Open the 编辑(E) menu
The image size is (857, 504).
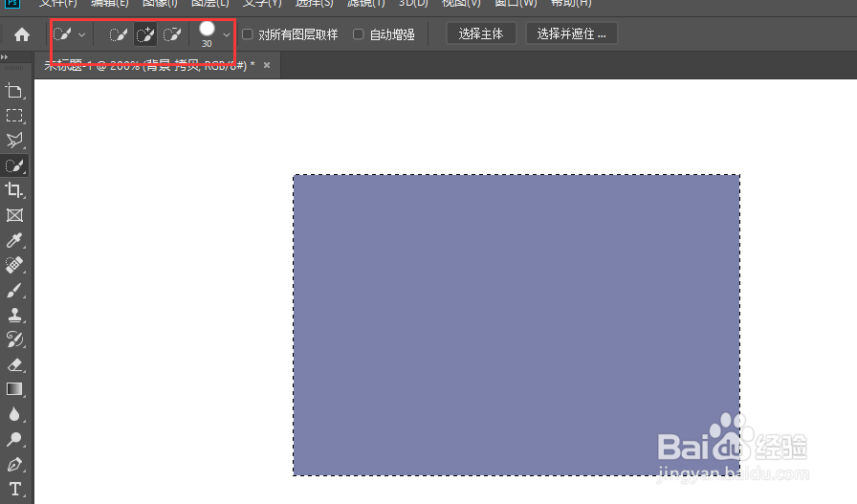[109, 3]
